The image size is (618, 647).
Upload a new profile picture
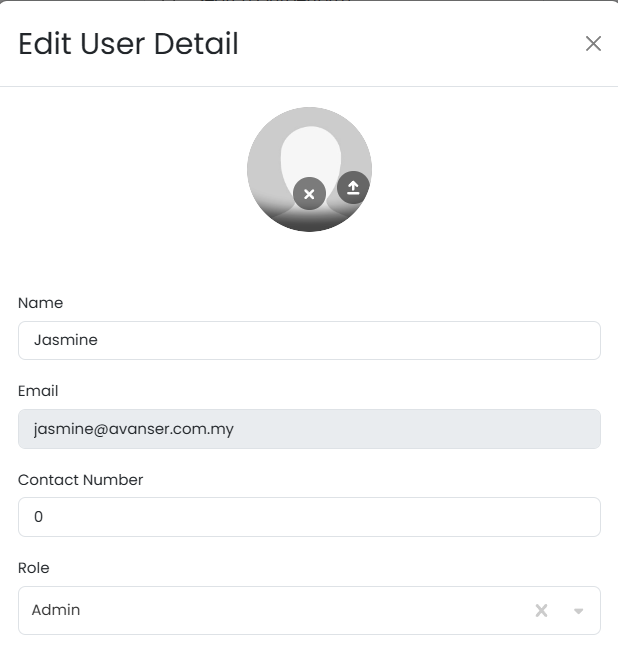pos(352,187)
